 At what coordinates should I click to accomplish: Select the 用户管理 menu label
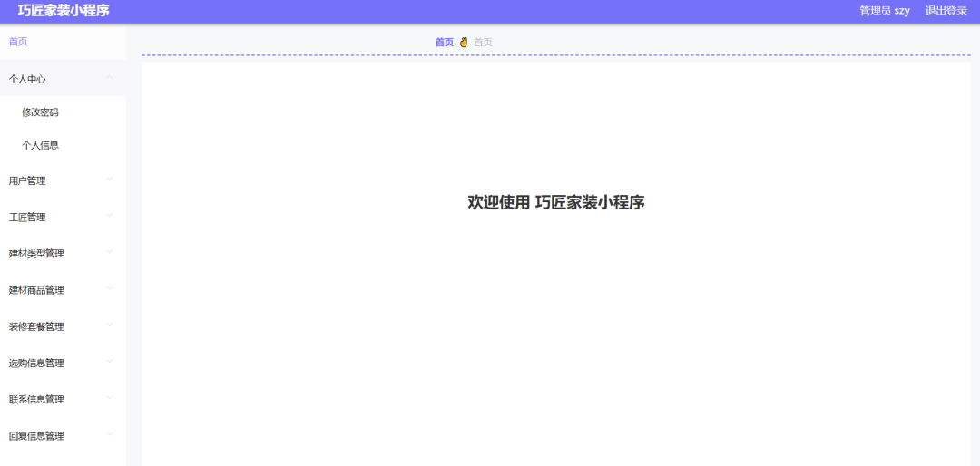pos(27,181)
